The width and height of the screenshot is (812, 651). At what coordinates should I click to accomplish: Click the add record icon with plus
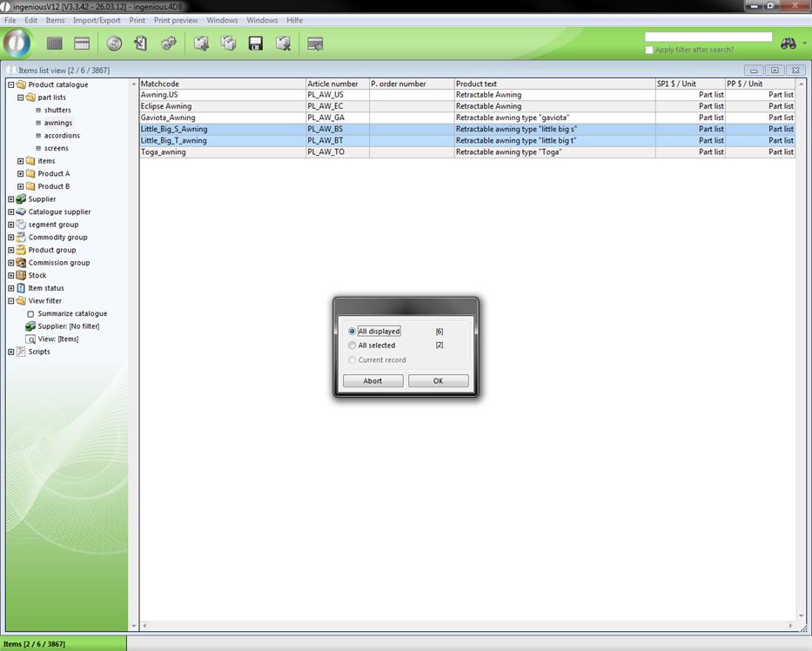[x=201, y=44]
